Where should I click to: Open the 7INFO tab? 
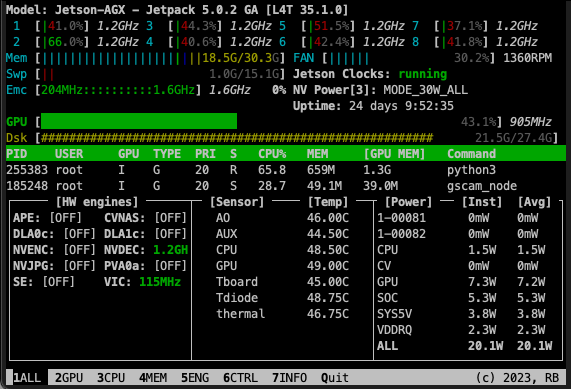click(290, 378)
